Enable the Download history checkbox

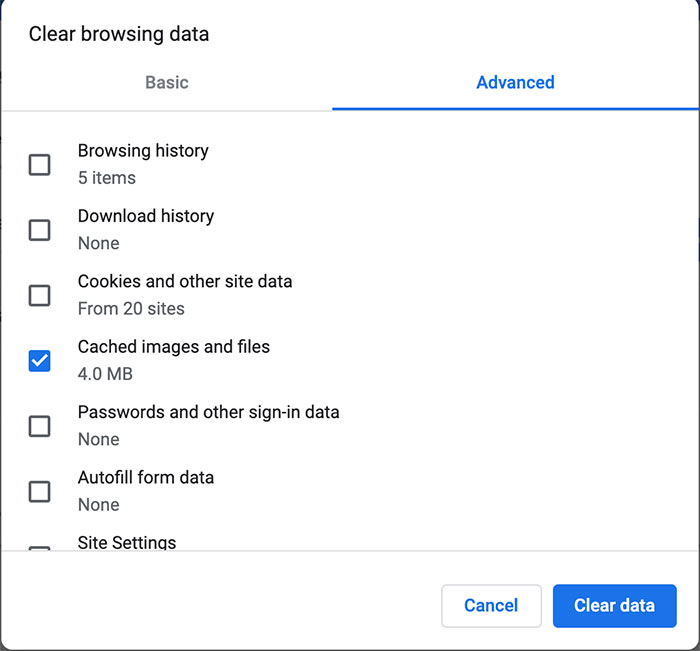39,230
